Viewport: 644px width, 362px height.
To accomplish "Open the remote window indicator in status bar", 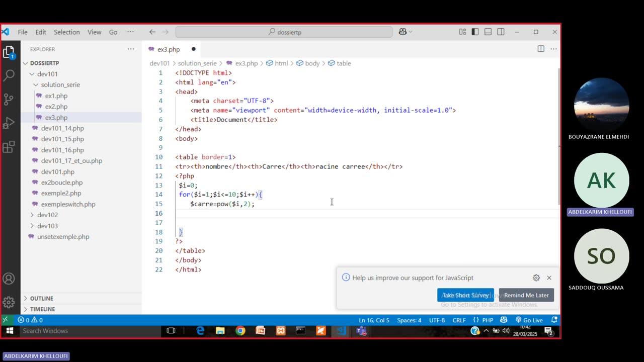I will (x=5, y=320).
